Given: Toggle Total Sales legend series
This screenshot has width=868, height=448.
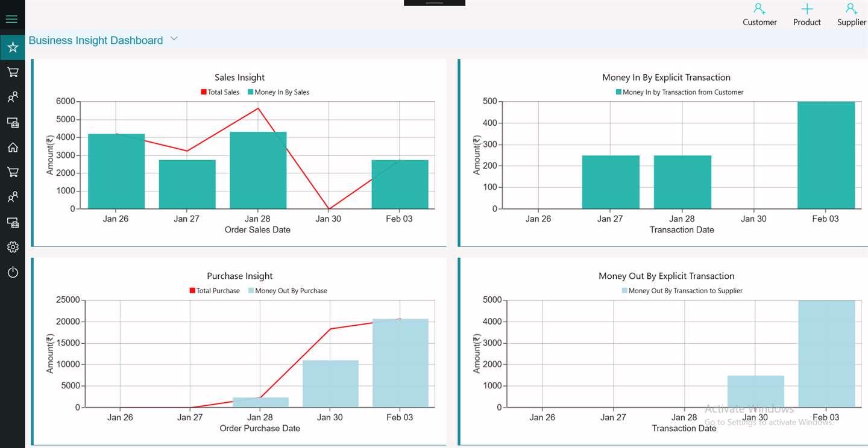Looking at the screenshot, I should [220, 92].
